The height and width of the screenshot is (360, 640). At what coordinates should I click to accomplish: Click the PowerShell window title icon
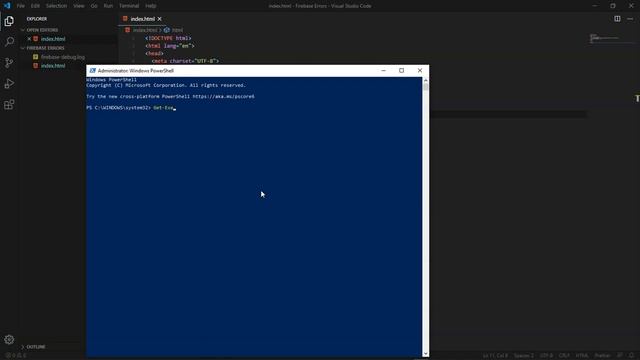pyautogui.click(x=93, y=71)
